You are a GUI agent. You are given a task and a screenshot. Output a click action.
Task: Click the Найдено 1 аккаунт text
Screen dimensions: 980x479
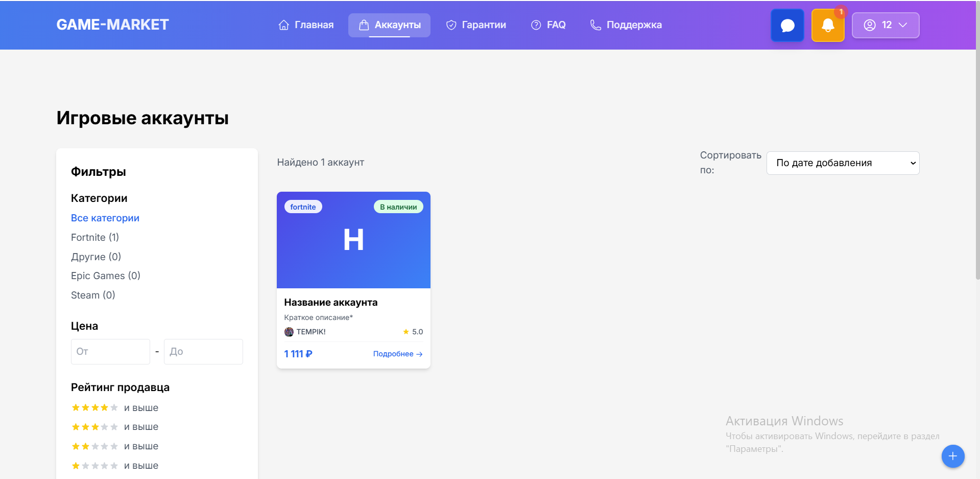321,162
